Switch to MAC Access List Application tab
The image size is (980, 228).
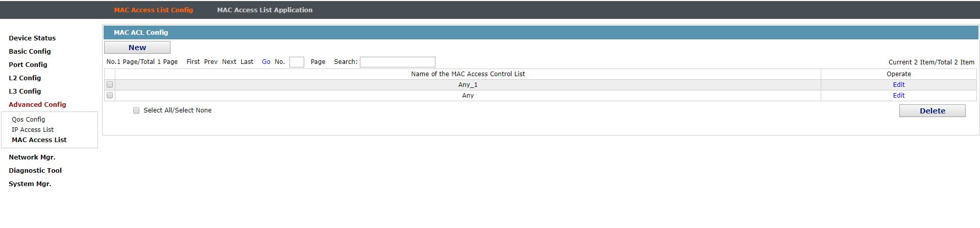(x=265, y=10)
